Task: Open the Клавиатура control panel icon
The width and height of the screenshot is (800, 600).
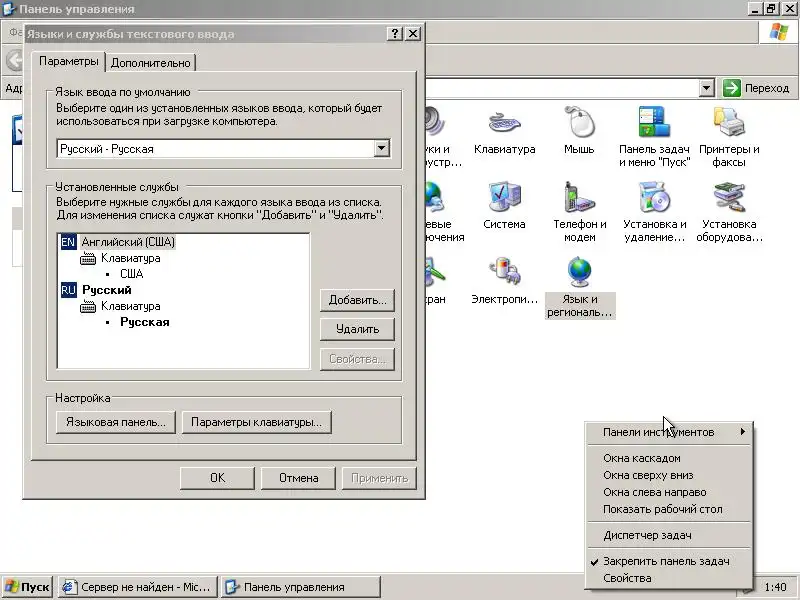Action: pyautogui.click(x=504, y=131)
